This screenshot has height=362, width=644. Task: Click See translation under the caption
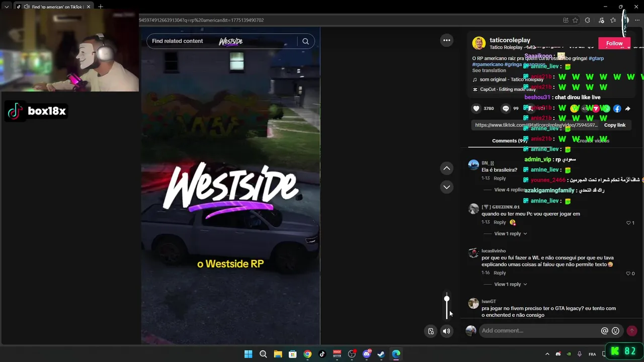[x=489, y=70]
